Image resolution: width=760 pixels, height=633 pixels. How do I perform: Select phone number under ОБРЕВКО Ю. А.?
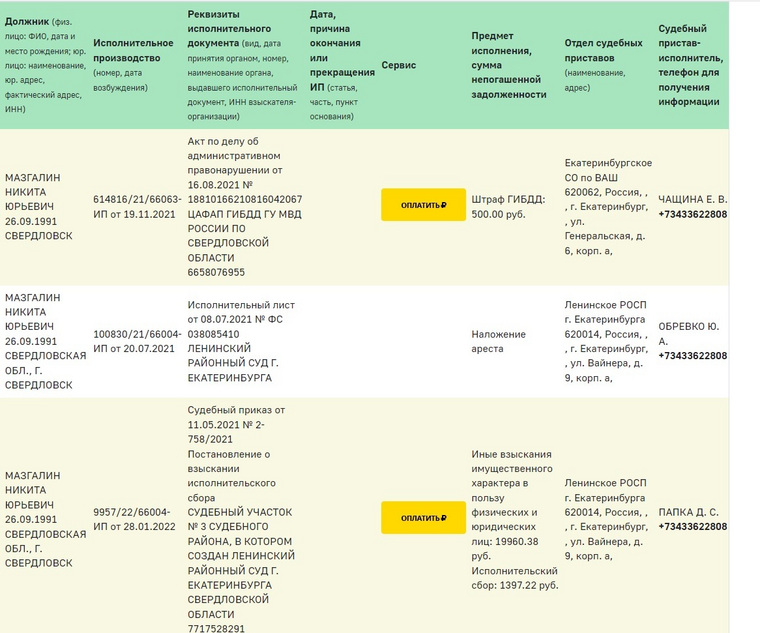693,356
